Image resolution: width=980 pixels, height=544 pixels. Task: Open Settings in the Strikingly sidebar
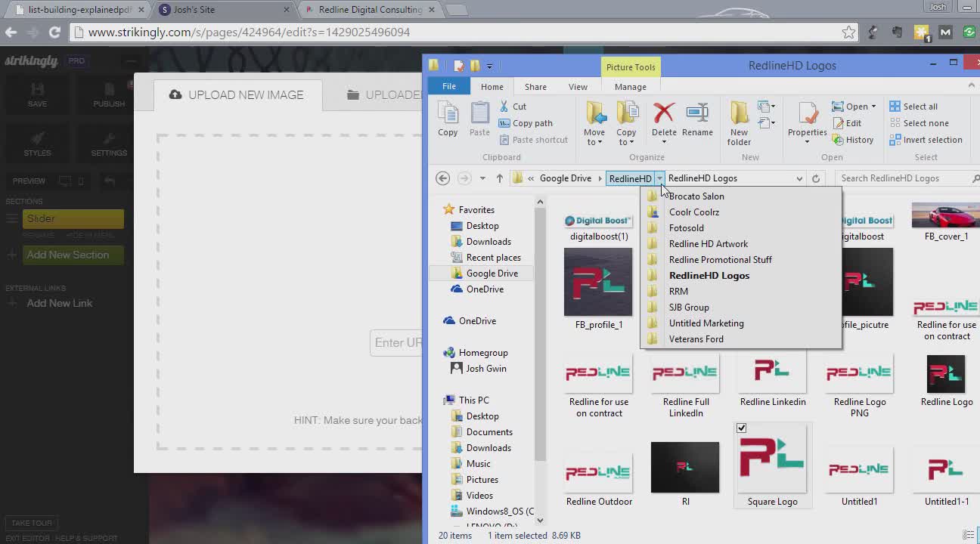[x=109, y=144]
